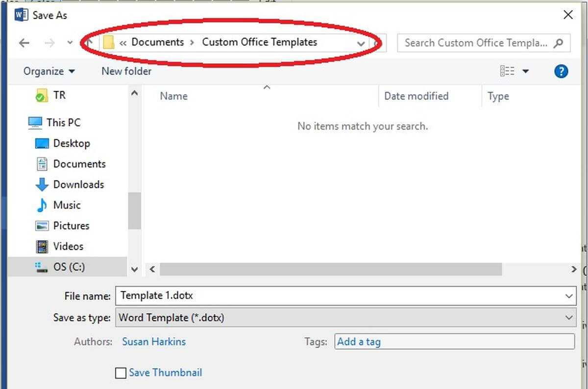Click the change view layout icon

[507, 72]
